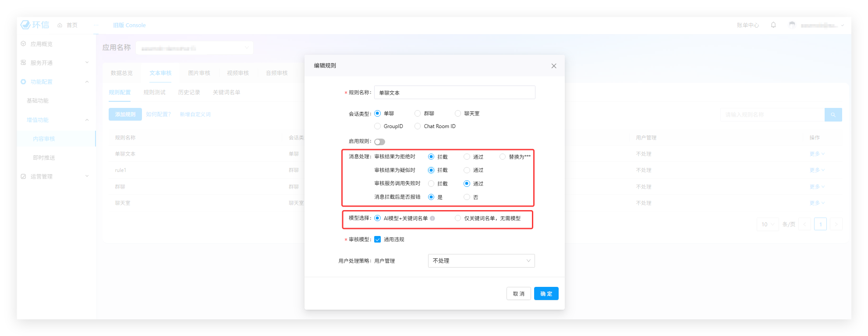
Task: Toggle the 启用规则 switch
Action: 379,142
